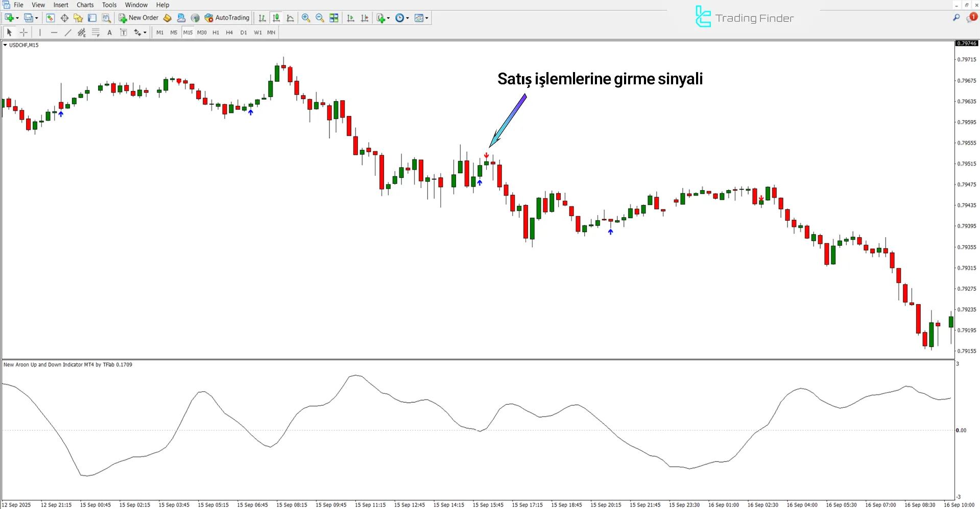The width and height of the screenshot is (980, 509).
Task: Select the Add Text tool
Action: 109,32
